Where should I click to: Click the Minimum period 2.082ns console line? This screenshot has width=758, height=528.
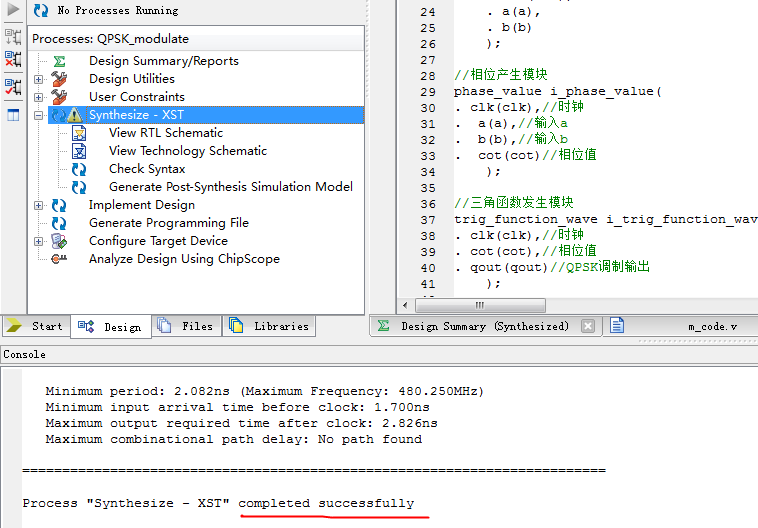coord(264,391)
